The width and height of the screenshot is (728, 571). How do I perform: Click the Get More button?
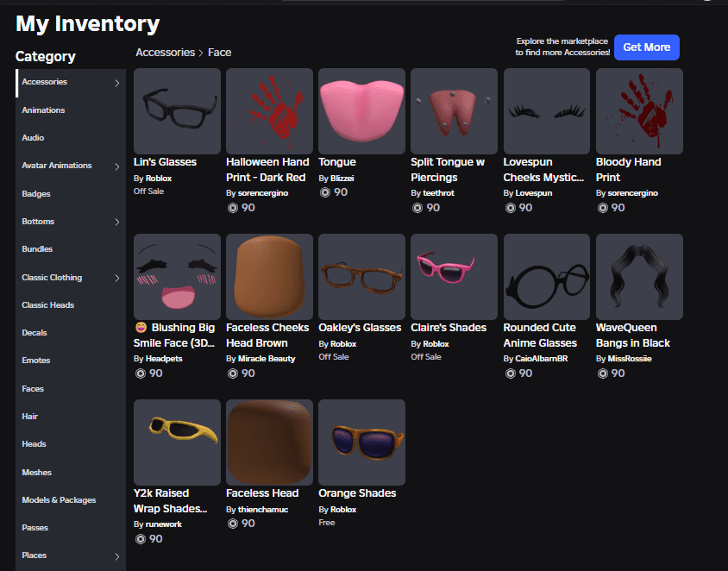(646, 47)
